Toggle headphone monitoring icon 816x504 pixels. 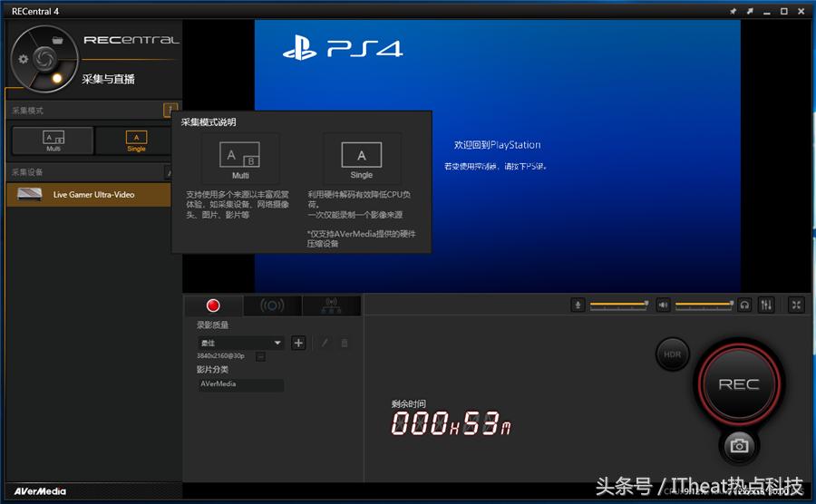744,305
